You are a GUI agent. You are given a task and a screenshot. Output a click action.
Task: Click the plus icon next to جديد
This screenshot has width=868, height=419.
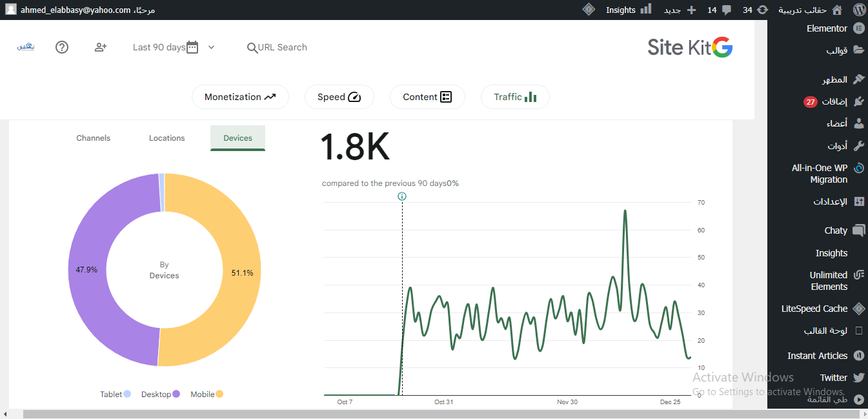(x=691, y=10)
